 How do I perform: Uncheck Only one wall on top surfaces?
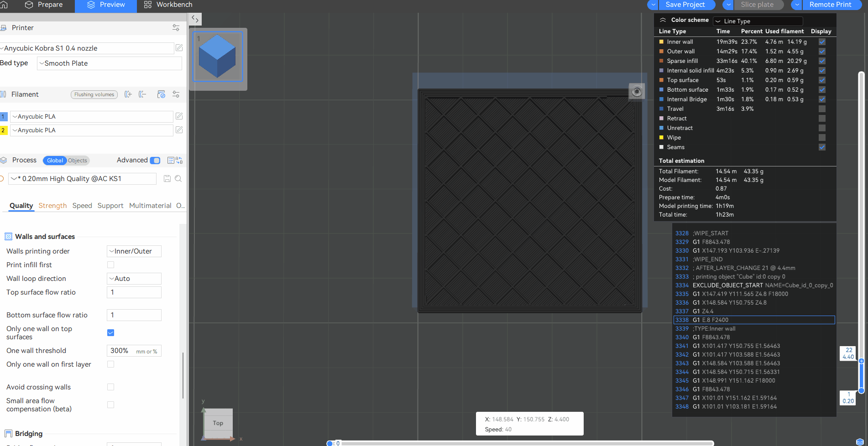[x=110, y=332]
